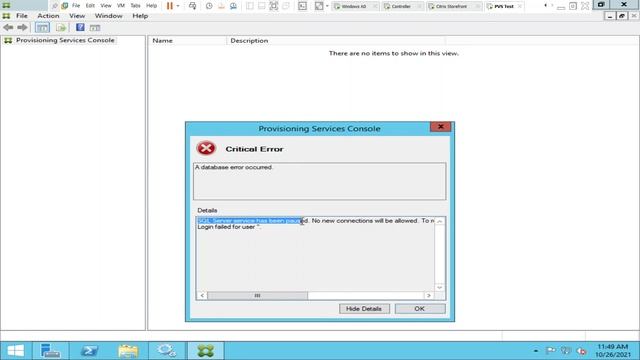640x360 pixels.
Task: Click the details scroll left arrow
Action: tap(202, 296)
